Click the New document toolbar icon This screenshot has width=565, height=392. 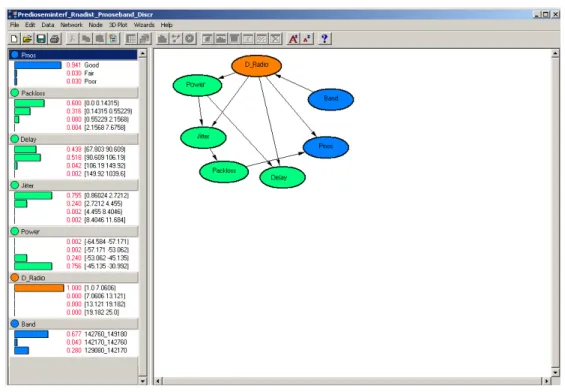(x=14, y=39)
